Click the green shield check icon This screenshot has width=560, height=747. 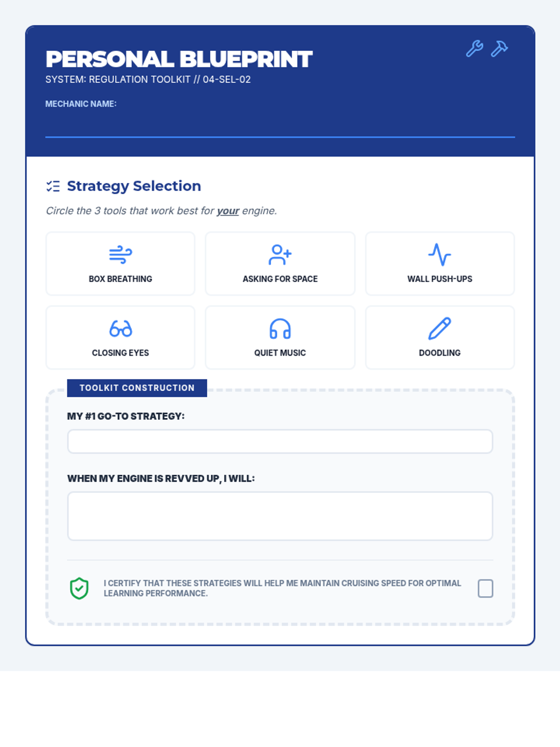[79, 588]
